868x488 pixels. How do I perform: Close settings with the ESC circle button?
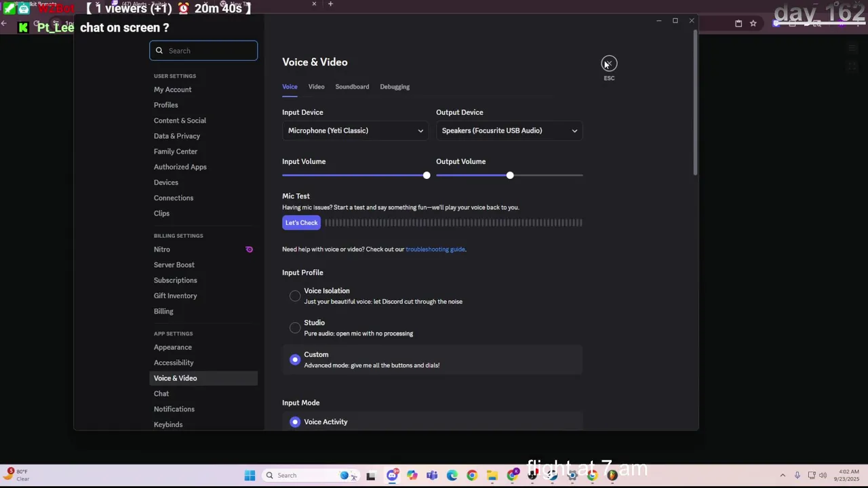(x=609, y=64)
